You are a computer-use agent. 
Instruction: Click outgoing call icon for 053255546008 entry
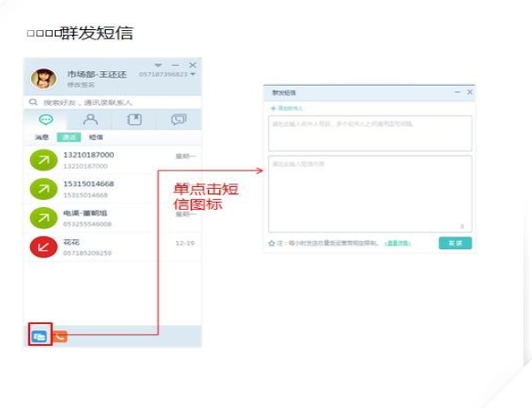(44, 217)
